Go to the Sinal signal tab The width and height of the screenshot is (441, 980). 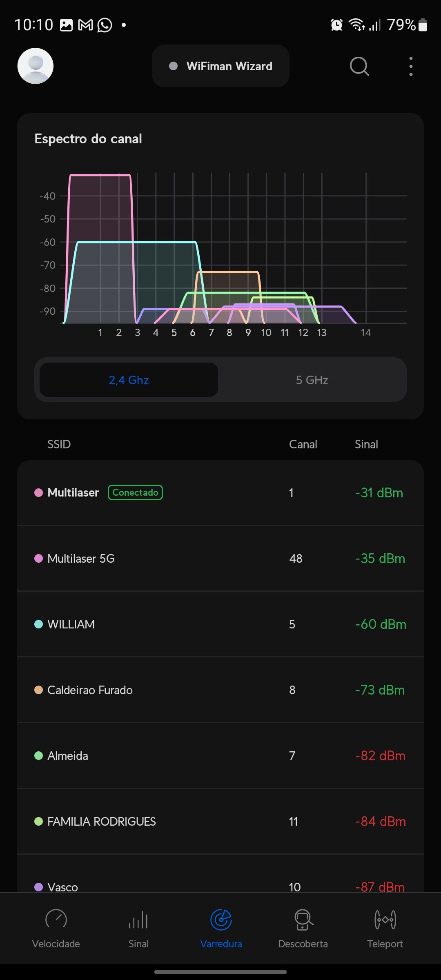[138, 928]
